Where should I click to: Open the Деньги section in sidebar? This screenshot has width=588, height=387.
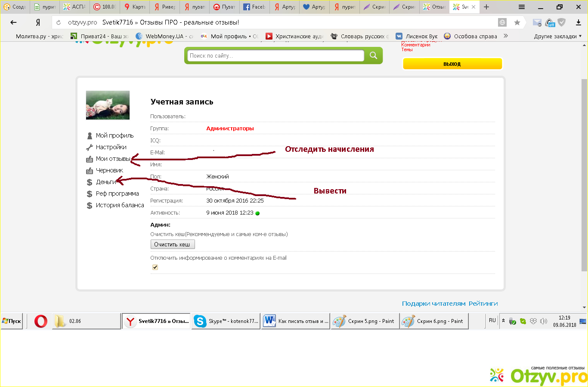pos(106,182)
